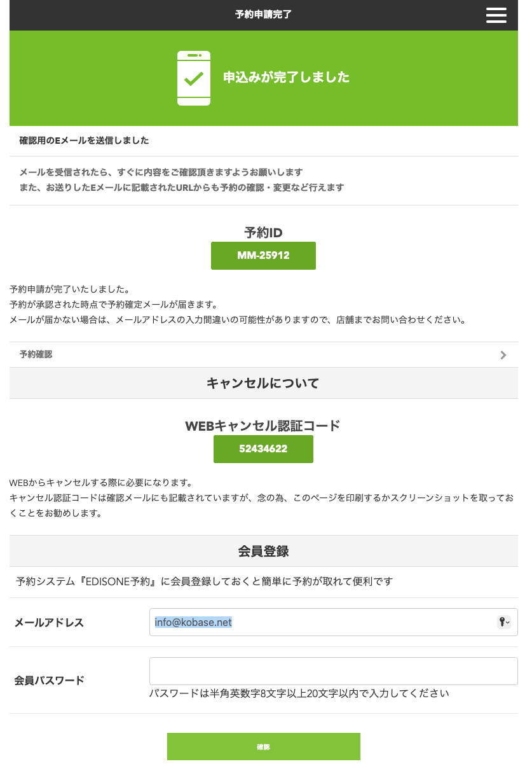Focus the 会員パスワード input field

333,671
